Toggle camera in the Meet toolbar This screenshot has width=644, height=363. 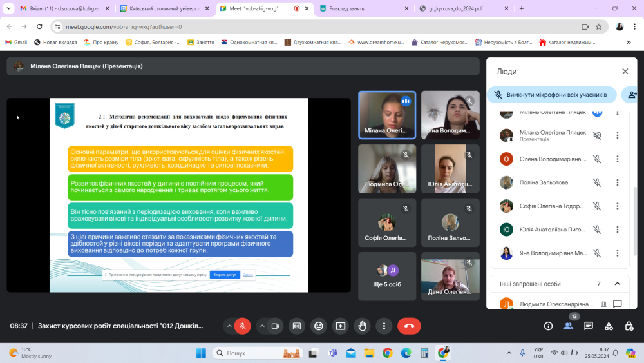[x=275, y=326]
